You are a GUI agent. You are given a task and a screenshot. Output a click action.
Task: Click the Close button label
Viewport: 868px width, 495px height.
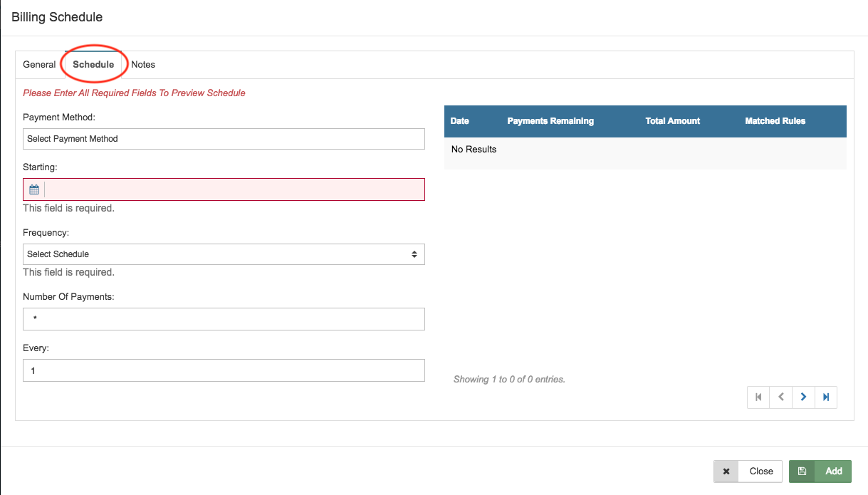(761, 471)
